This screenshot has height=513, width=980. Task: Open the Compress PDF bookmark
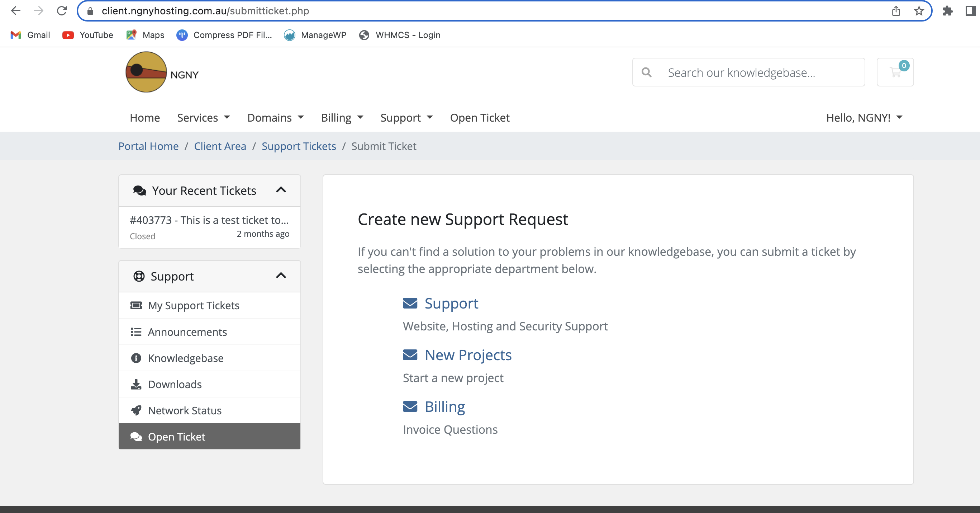tap(224, 35)
